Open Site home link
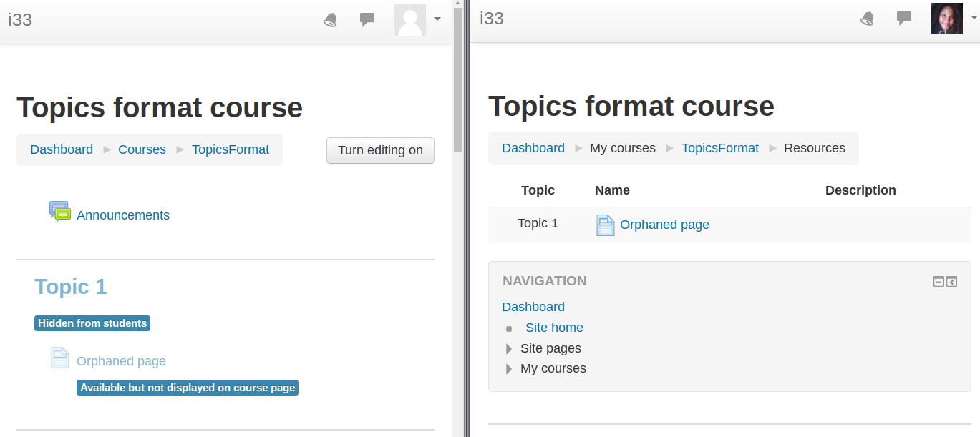This screenshot has width=980, height=437. (554, 328)
